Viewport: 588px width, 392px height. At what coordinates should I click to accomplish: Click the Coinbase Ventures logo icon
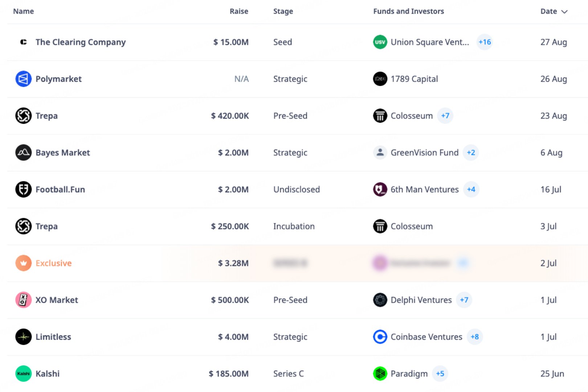tap(380, 337)
